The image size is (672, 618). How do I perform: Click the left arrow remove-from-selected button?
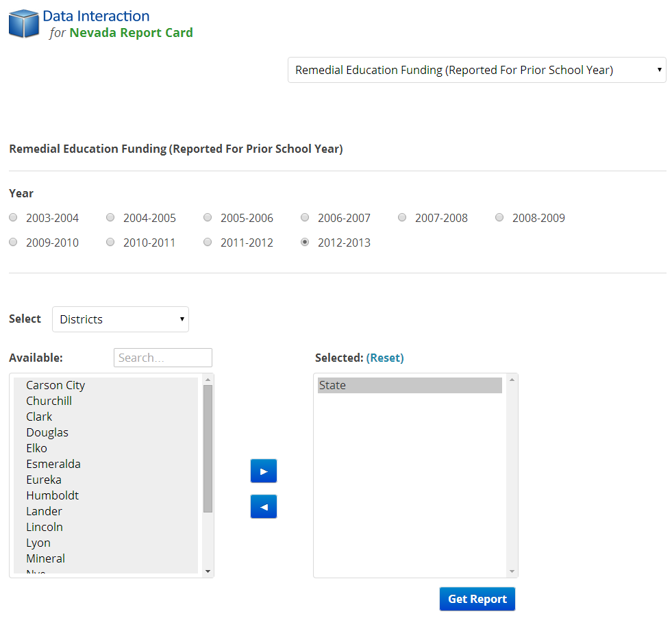(x=264, y=506)
